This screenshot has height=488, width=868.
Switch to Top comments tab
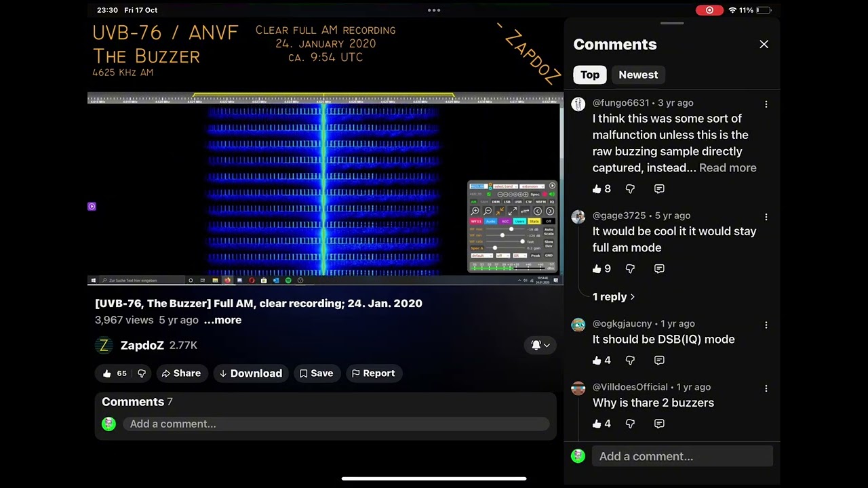[x=590, y=75]
